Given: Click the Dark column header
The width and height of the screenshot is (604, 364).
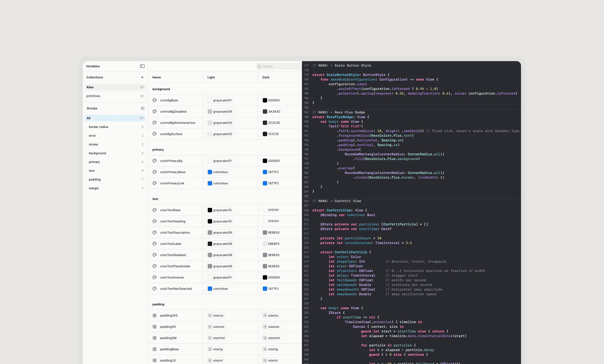Looking at the screenshot, I should click(x=266, y=77).
